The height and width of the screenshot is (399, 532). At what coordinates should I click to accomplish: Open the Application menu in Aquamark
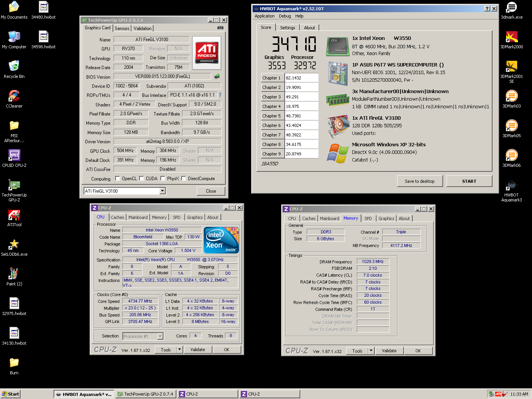[x=264, y=16]
